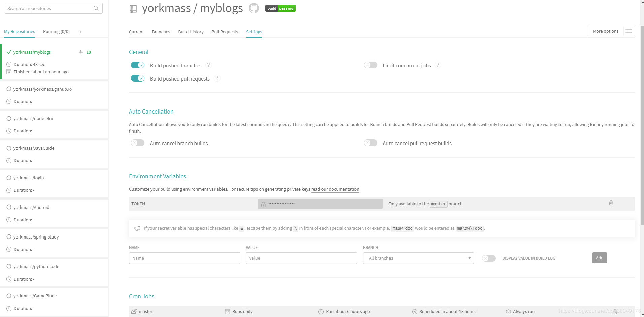Focus the environment variable Name field
Viewport: 644px width, 317px height.
[184, 258]
